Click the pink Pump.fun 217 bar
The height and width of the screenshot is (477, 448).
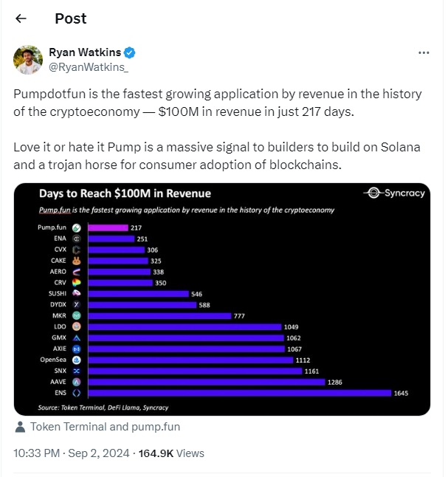click(x=108, y=227)
